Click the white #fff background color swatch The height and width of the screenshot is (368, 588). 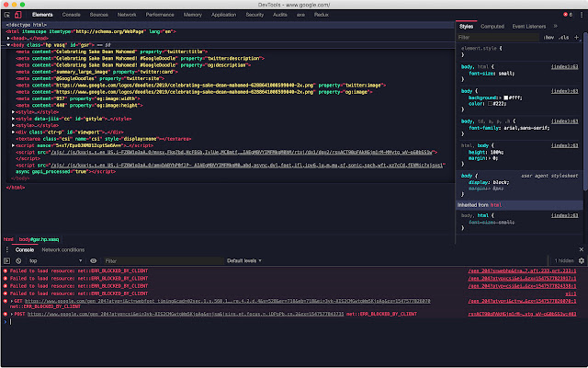tap(505, 98)
